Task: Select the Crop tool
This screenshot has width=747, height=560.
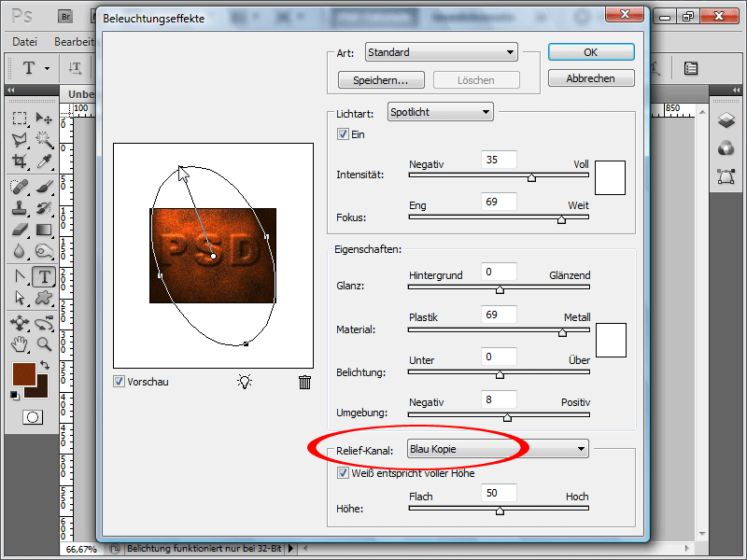Action: [x=20, y=161]
